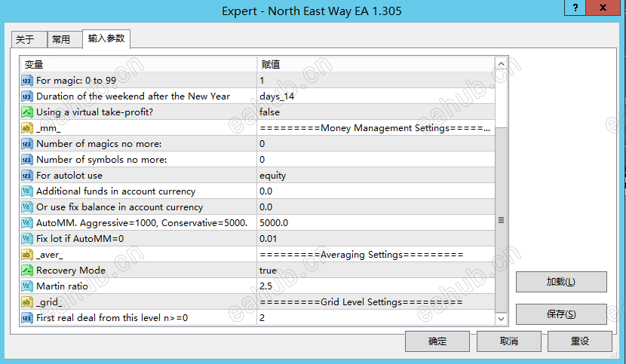
Task: Click the icon beside '_grid_' parameter
Action: click(26, 302)
